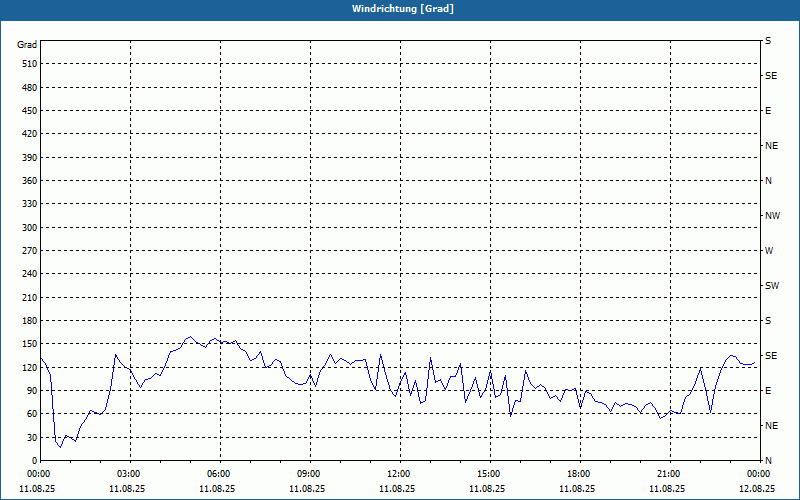Select the 09:00 time label
Image resolution: width=800 pixels, height=500 pixels.
click(x=308, y=474)
